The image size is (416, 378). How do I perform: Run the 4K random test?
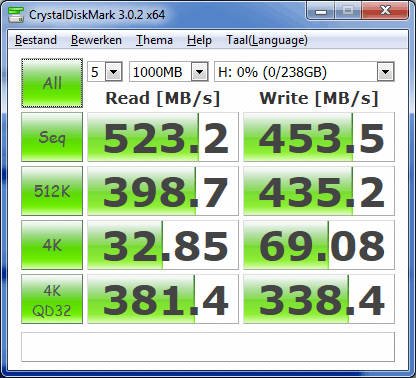point(52,245)
